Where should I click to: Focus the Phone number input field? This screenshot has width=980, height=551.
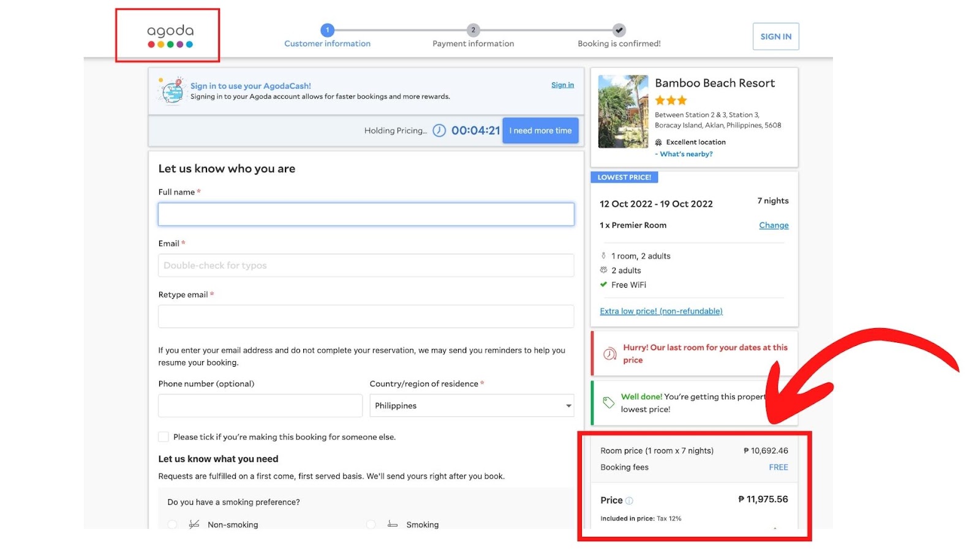[x=260, y=405]
